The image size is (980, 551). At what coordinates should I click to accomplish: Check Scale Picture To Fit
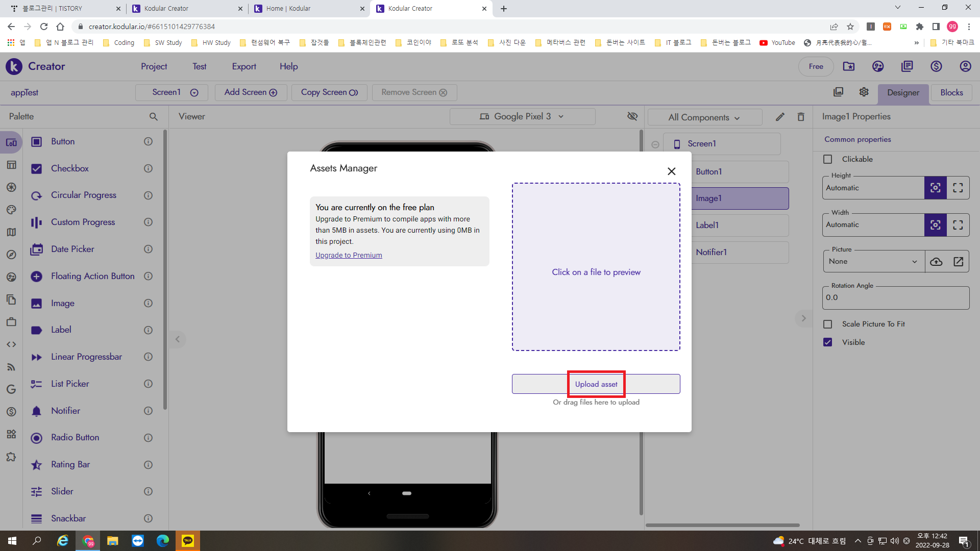pyautogui.click(x=828, y=324)
